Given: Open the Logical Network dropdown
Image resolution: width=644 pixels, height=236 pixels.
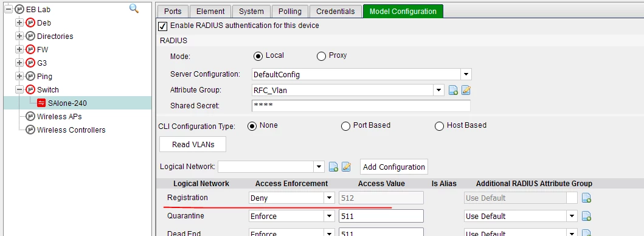Looking at the screenshot, I should pyautogui.click(x=319, y=167).
